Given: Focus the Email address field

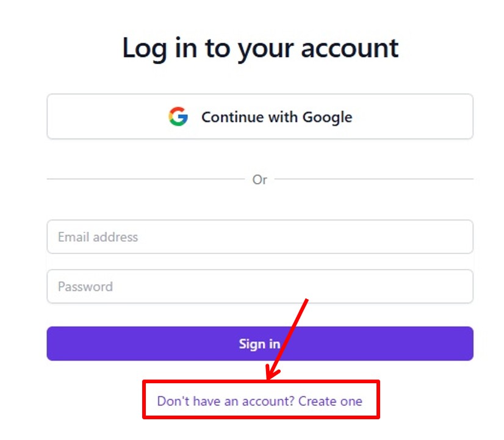Looking at the screenshot, I should (260, 237).
